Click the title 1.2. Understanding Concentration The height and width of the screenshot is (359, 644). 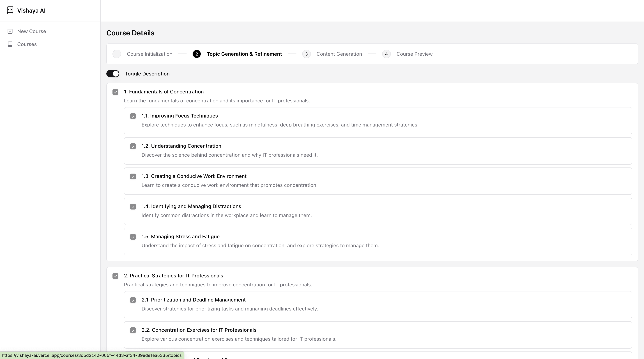(181, 146)
